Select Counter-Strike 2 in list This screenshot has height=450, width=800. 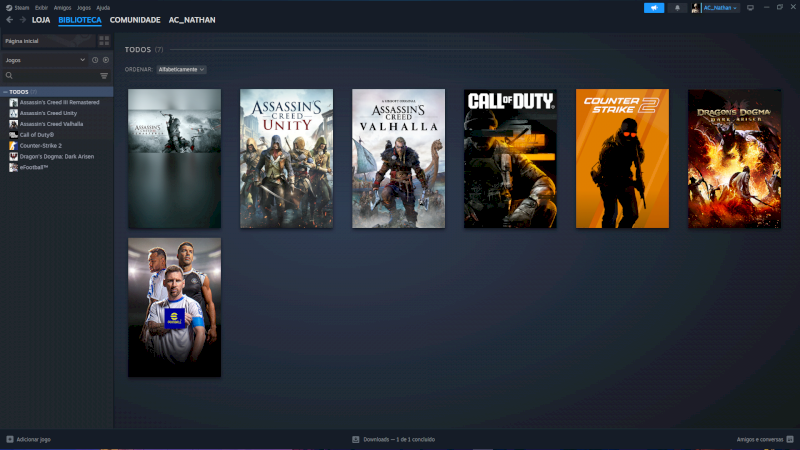pos(41,145)
